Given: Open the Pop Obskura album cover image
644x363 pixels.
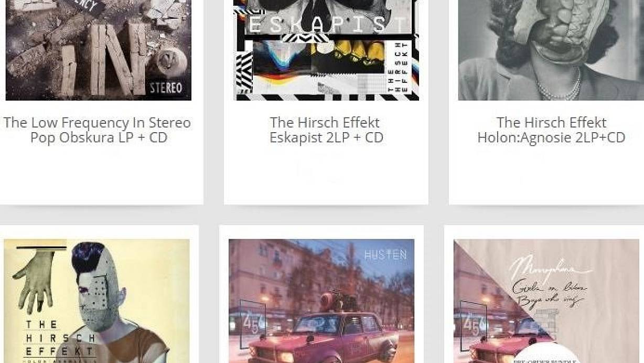Looking at the screenshot, I should tap(99, 50).
